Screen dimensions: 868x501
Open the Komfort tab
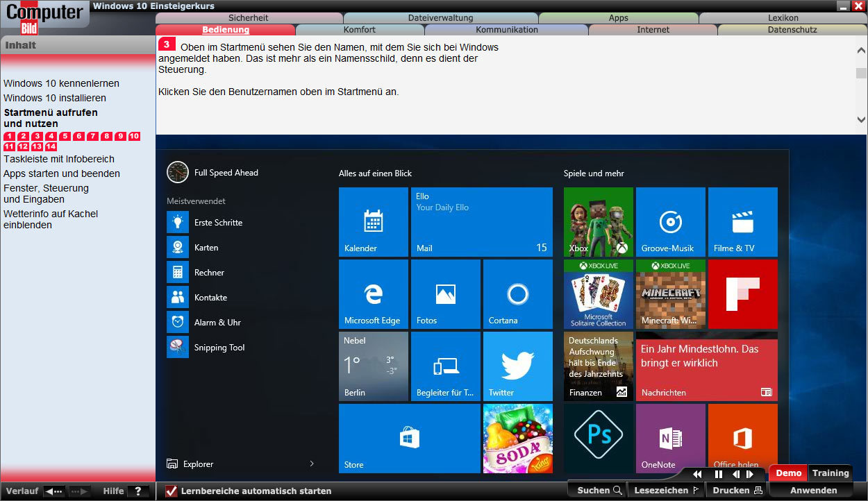(x=360, y=30)
